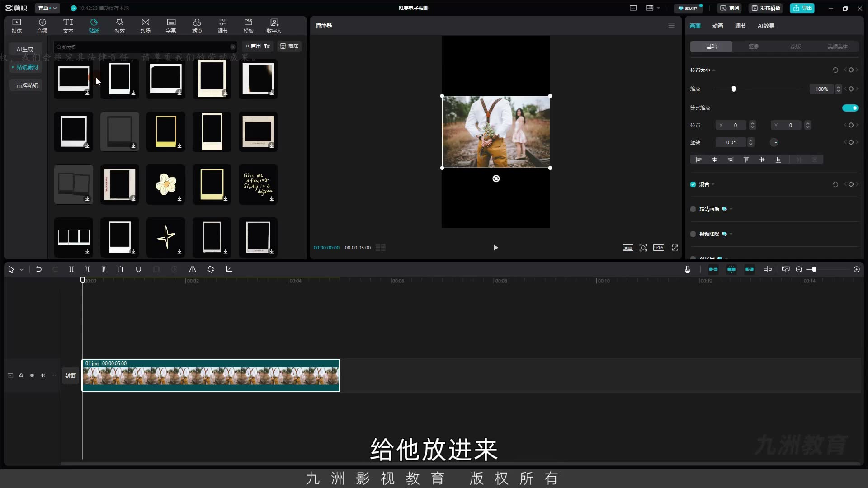Viewport: 868px width, 488px height.
Task: Click the rotate icon in timeline toolbar
Action: pos(211,269)
